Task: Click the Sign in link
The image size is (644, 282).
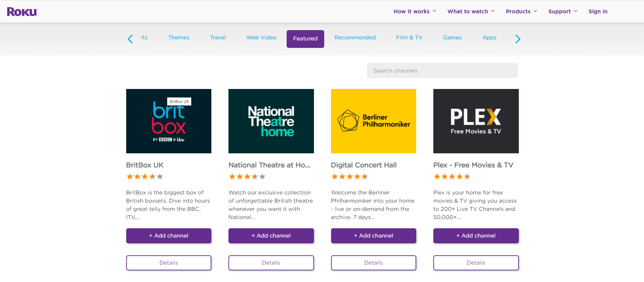Action: (x=598, y=11)
